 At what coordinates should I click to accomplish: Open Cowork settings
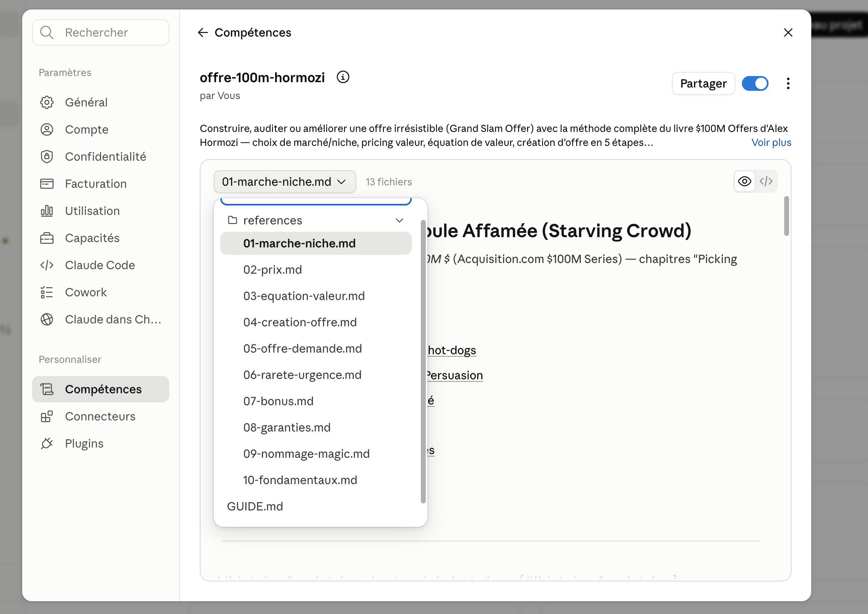click(x=101, y=292)
